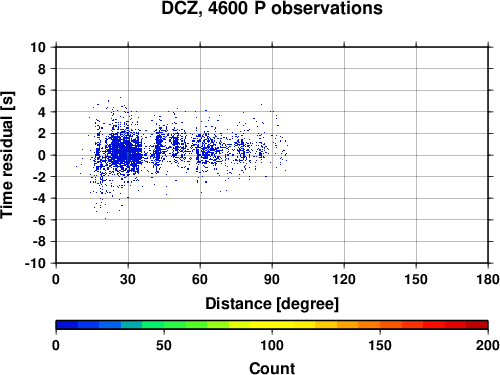Viewport: 500px width, 375px height.
Task: Click the Count colorbar label
Action: (272, 368)
